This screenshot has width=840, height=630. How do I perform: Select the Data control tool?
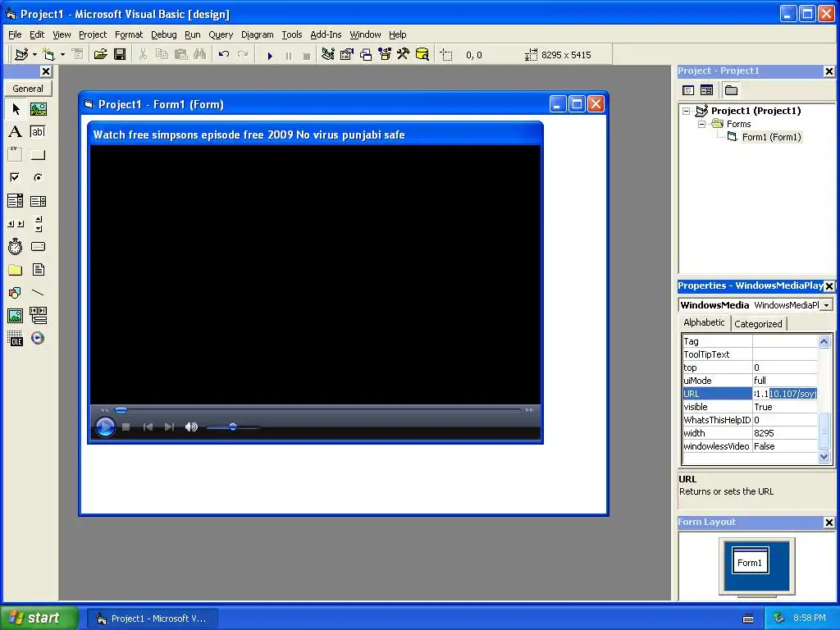[38, 316]
